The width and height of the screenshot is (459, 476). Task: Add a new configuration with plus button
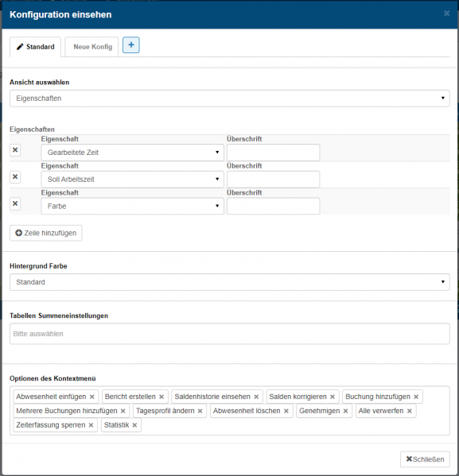click(131, 45)
